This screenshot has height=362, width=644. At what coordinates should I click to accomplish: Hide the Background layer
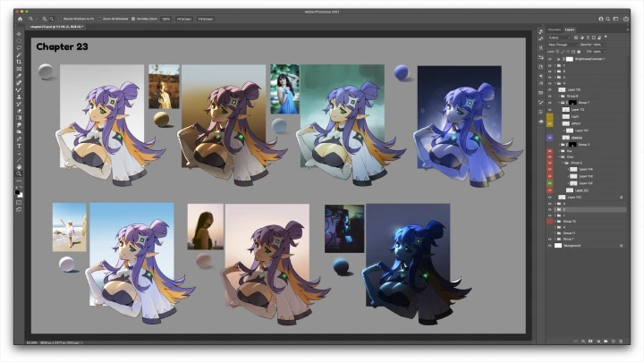[x=549, y=246]
